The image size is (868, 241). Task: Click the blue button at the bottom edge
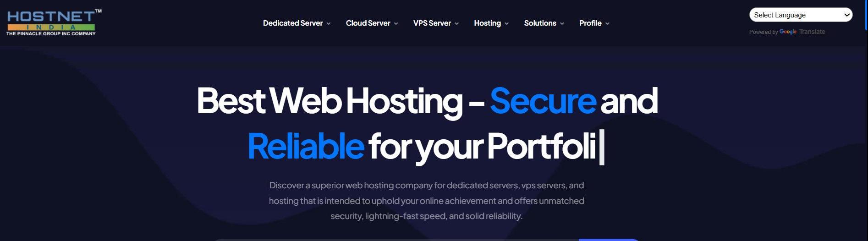click(x=609, y=240)
